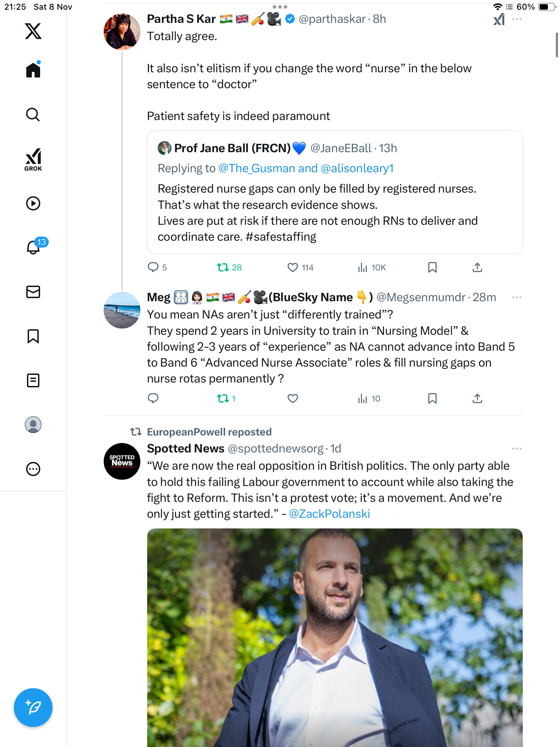Open the Bookmarks page in sidebar
The height and width of the screenshot is (747, 560).
coord(33,336)
